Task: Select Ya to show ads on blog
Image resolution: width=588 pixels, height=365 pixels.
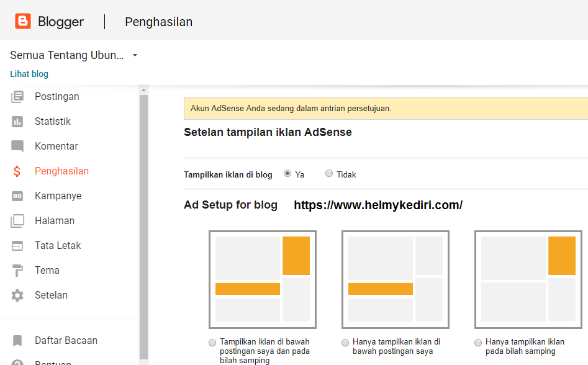Action: pyautogui.click(x=287, y=174)
